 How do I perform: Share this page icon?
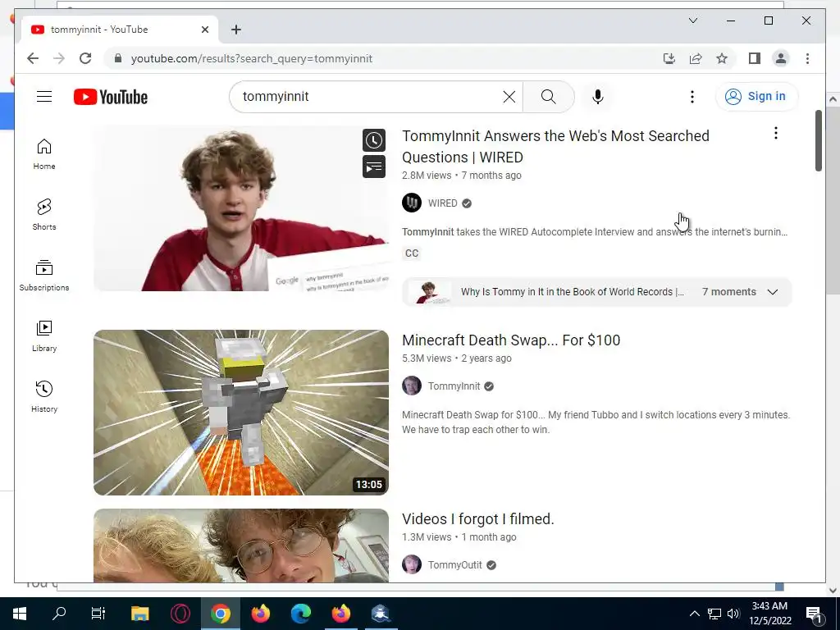point(696,58)
